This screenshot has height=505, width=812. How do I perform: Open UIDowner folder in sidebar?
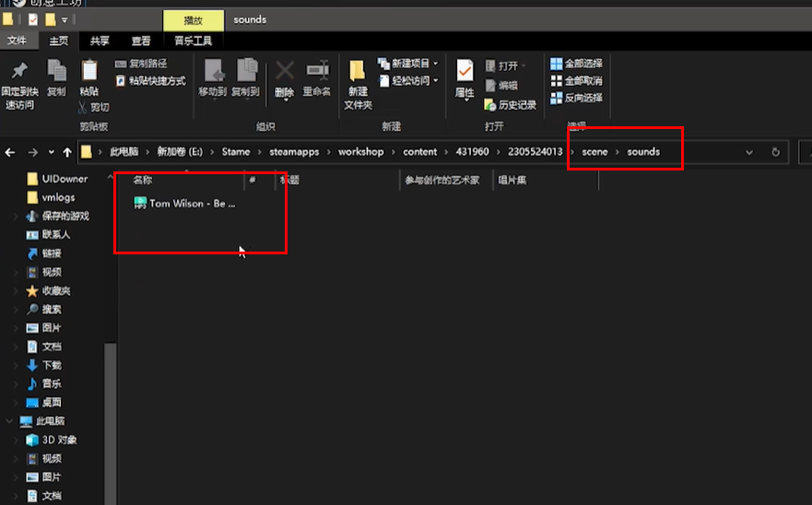coord(57,179)
